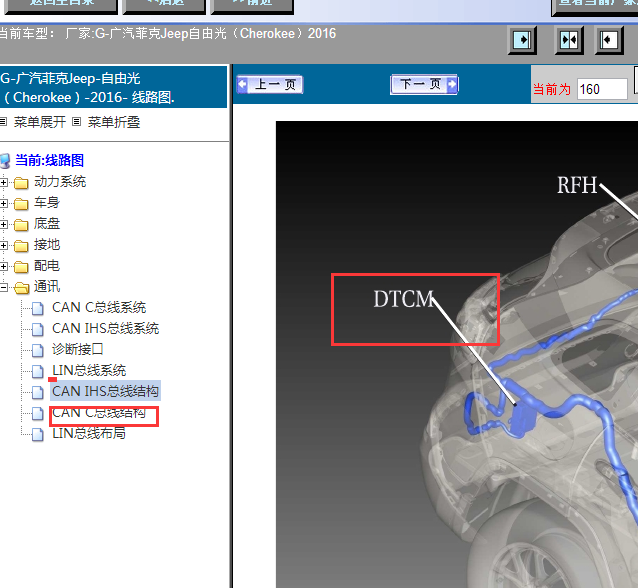Image resolution: width=638 pixels, height=588 pixels.
Task: Select the 动力系统 folder icon
Action: coord(21,183)
